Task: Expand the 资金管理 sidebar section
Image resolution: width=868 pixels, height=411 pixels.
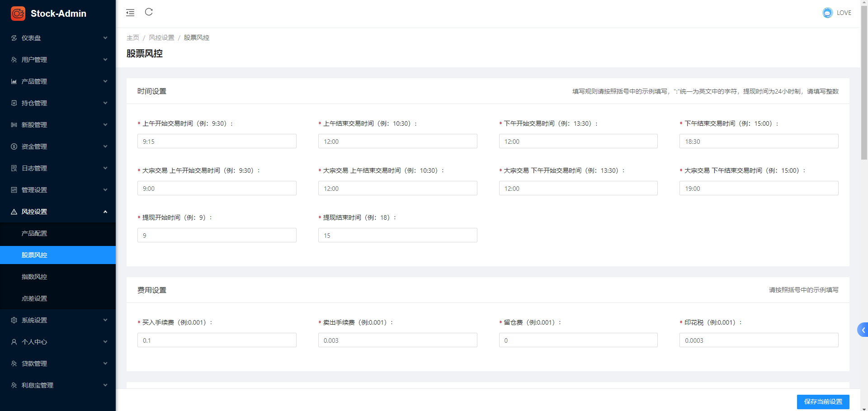Action: (x=58, y=146)
